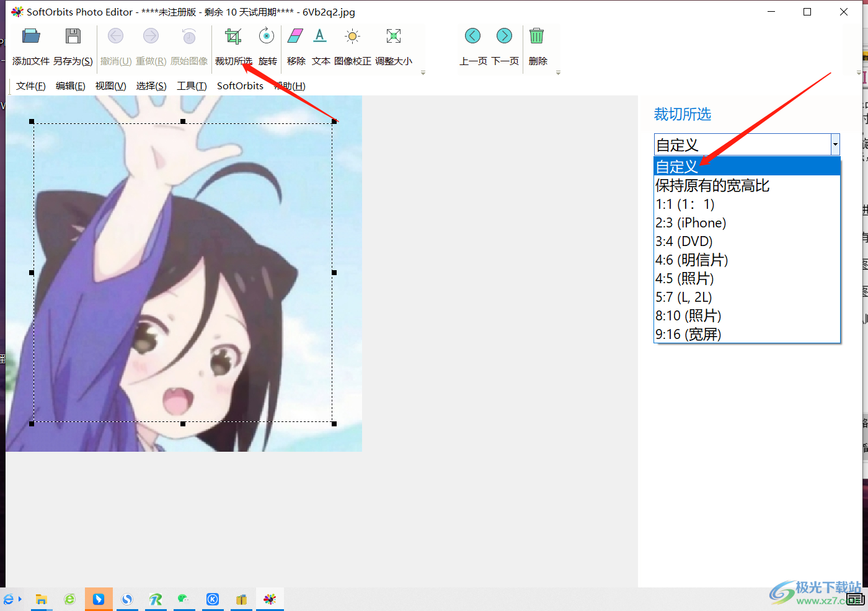
Task: Open the 编辑(E) menu
Action: [71, 86]
